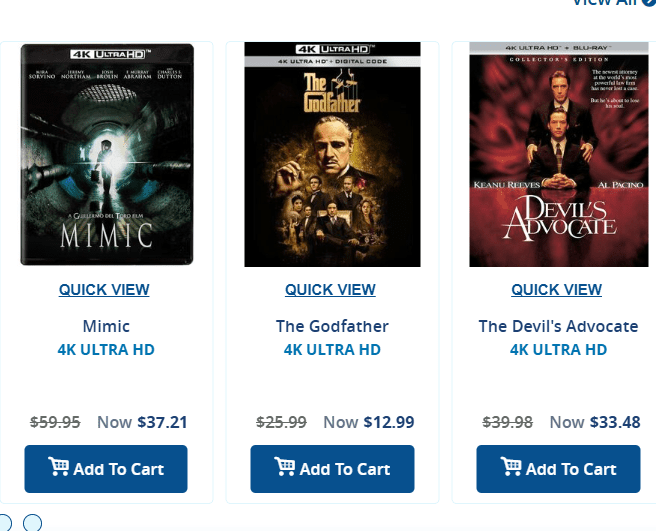Select the second full carousel page dot
This screenshot has width=656, height=531.
click(x=32, y=523)
